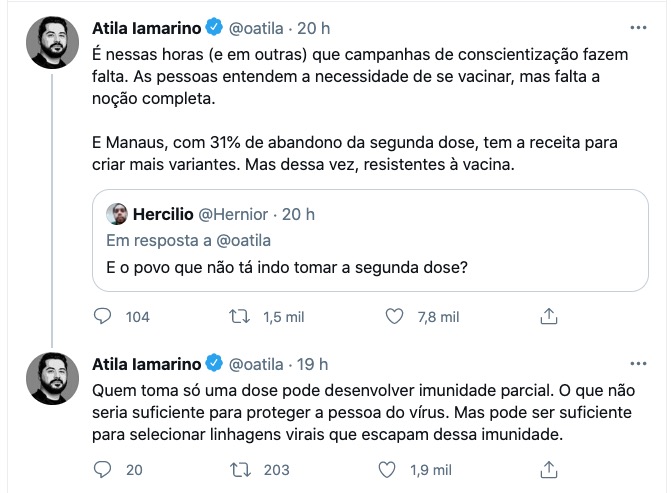Like the first tweet with 7,8 mil likes
The height and width of the screenshot is (493, 671).
396,317
